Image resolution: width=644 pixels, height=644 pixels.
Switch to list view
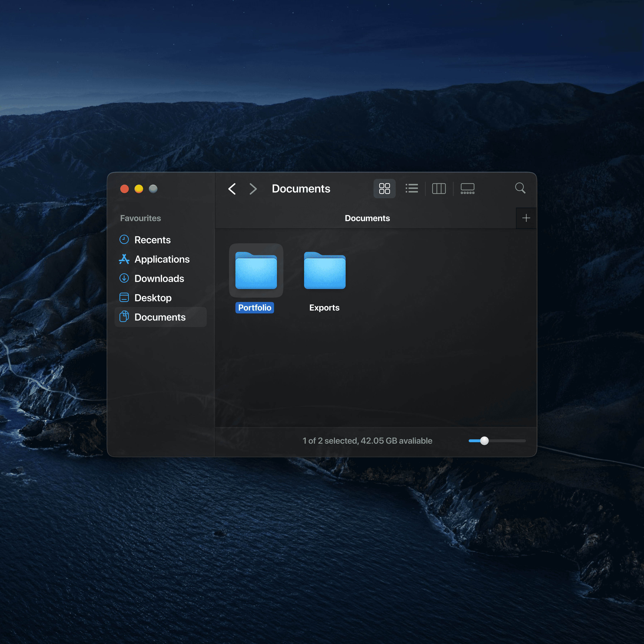pos(412,189)
